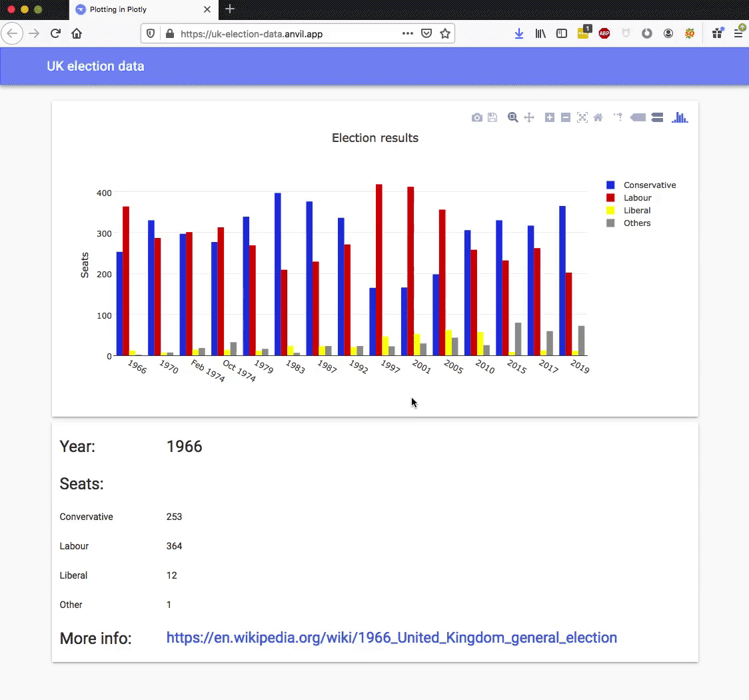This screenshot has width=749, height=700.
Task: Zoom in on the election results chart
Action: [x=550, y=117]
